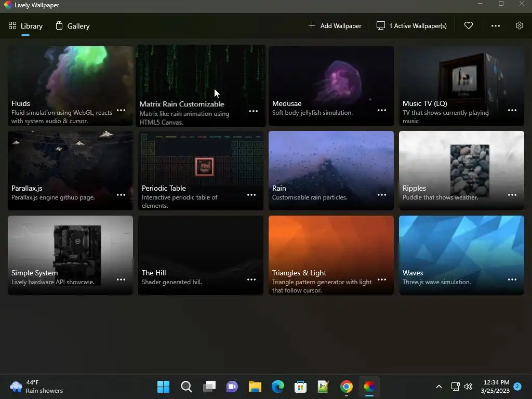Open Parallax.js options menu
532x399 pixels.
coord(121,195)
